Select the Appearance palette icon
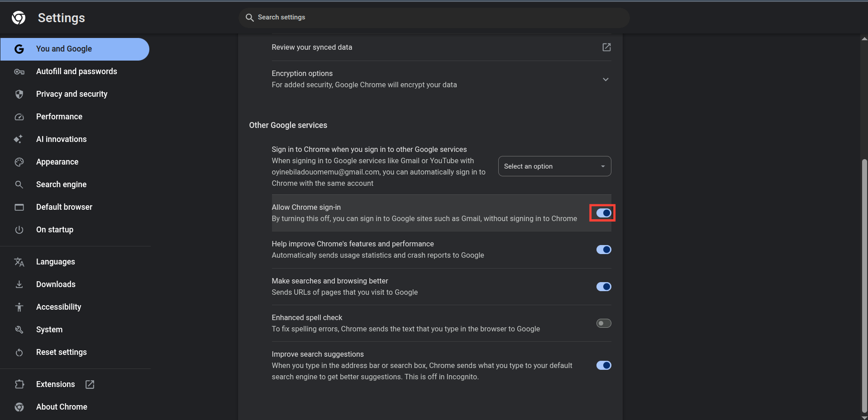 (x=19, y=162)
